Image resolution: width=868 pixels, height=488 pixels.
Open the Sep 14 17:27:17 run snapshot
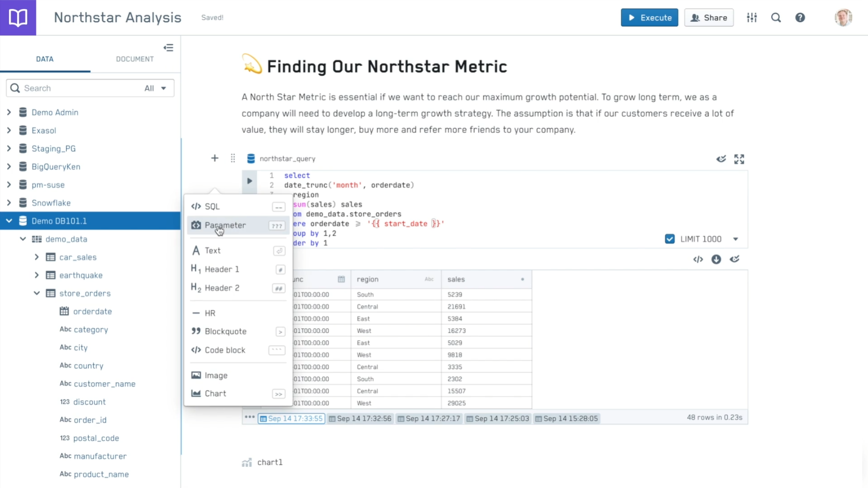[429, 418]
